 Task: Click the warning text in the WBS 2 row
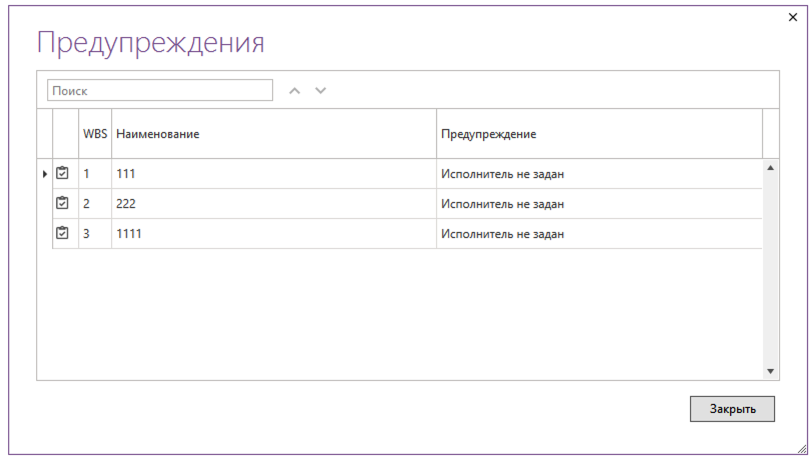[503, 204]
